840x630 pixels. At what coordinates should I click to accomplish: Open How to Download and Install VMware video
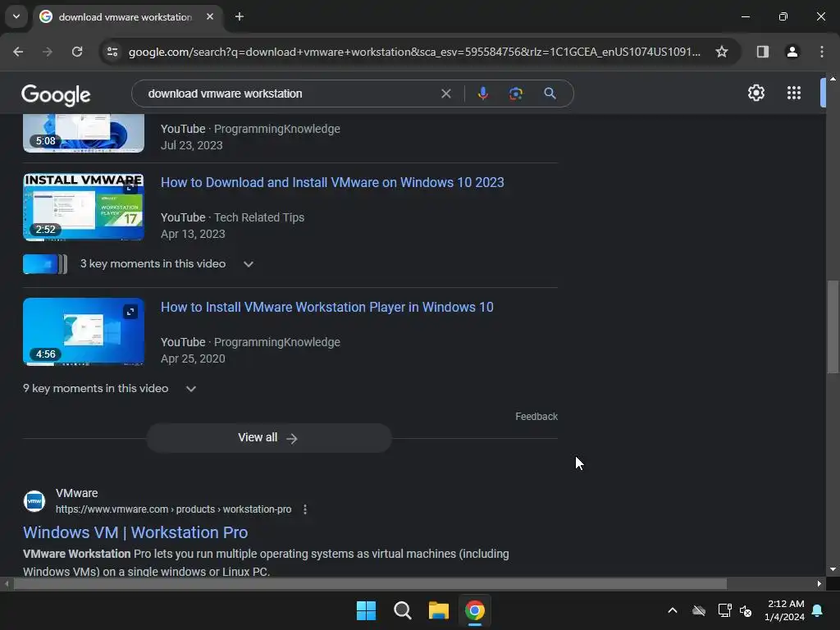(332, 182)
